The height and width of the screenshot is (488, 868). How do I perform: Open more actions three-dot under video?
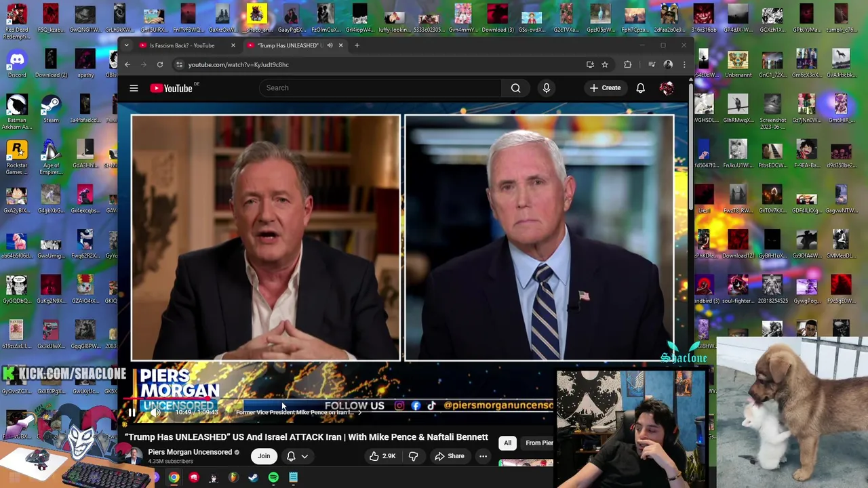click(x=483, y=456)
